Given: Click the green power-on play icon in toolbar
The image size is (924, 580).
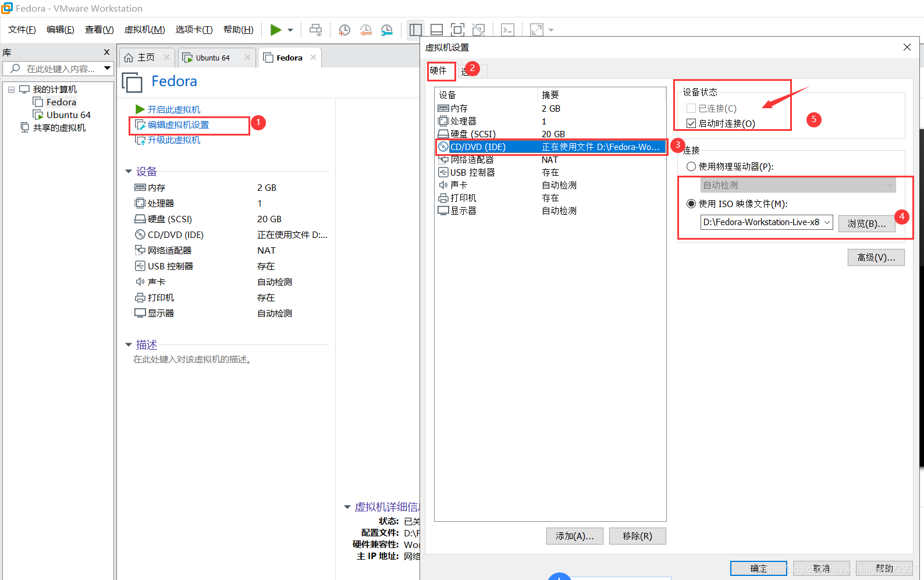Looking at the screenshot, I should (x=276, y=30).
